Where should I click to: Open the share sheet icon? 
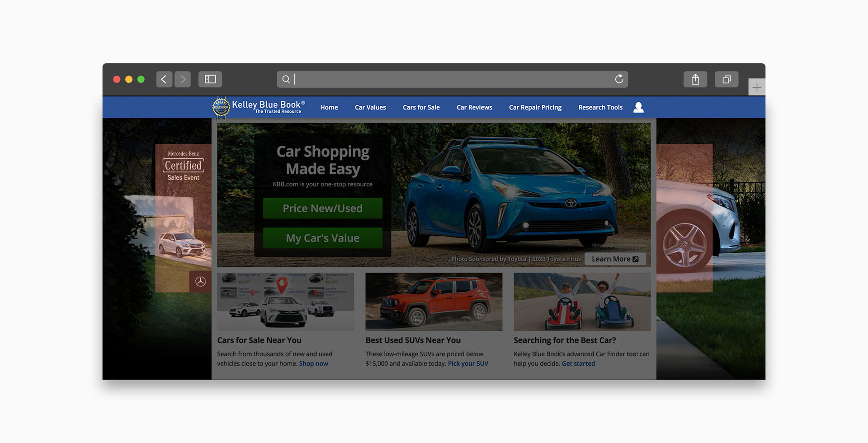point(695,79)
